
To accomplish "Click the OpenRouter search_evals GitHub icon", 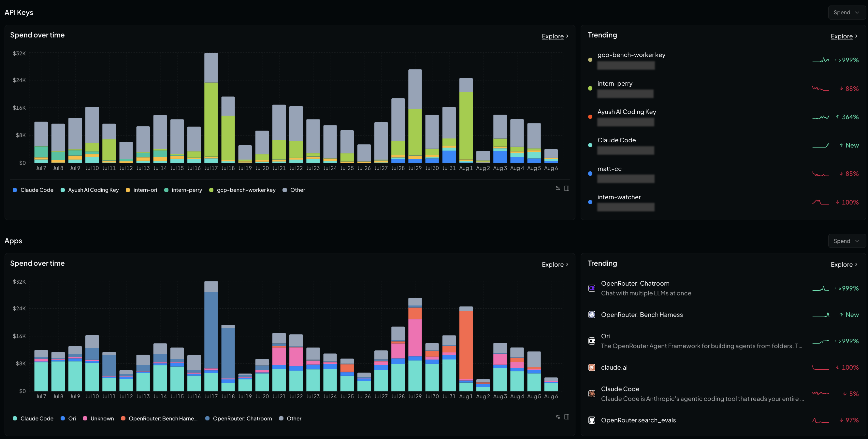I will tap(592, 420).
